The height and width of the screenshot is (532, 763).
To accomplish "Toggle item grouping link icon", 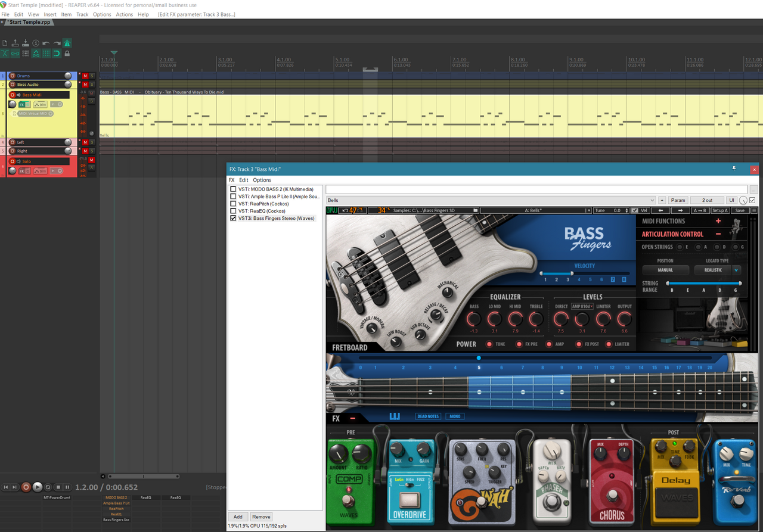I will coord(15,54).
